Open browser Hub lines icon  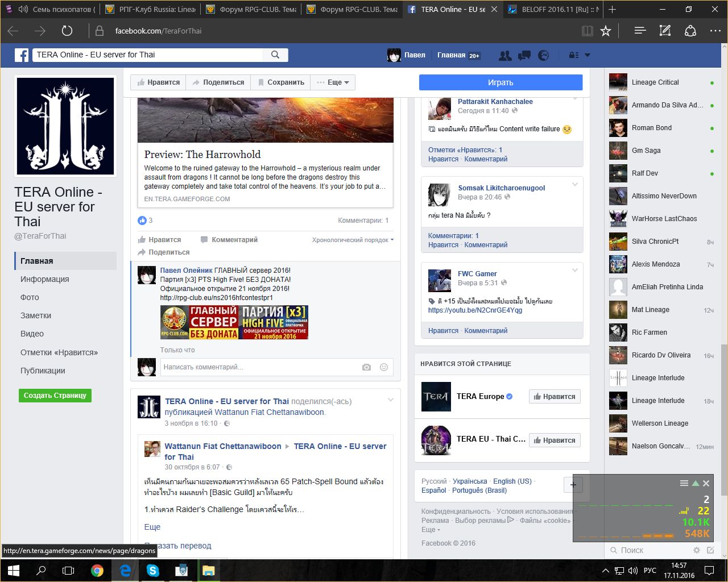[640, 31]
